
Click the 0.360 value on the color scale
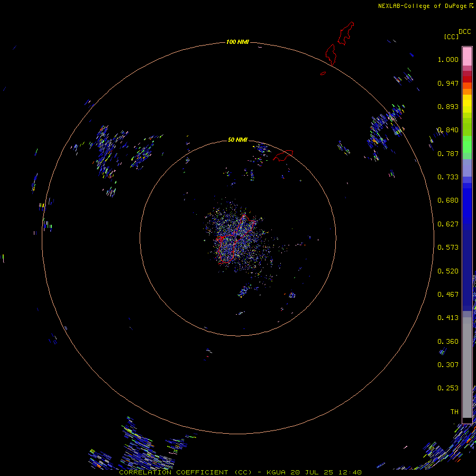coord(448,342)
